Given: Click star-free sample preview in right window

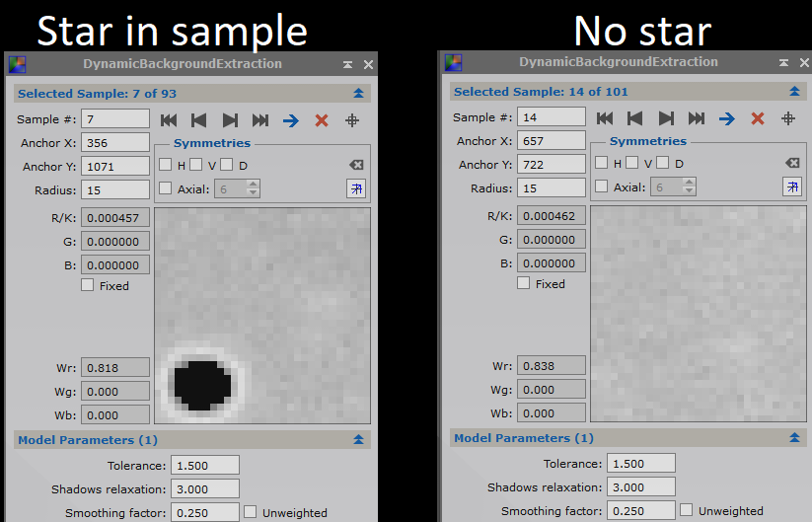Looking at the screenshot, I should 699,314.
